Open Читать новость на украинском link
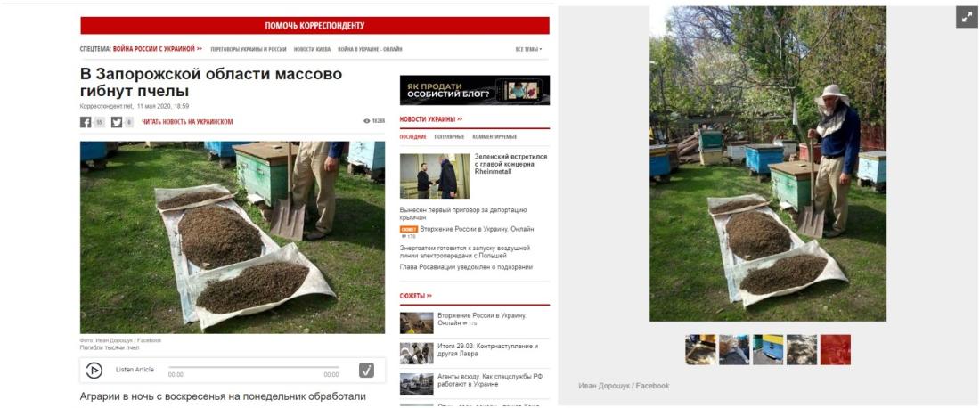The height and width of the screenshot is (408, 980). coord(187,122)
